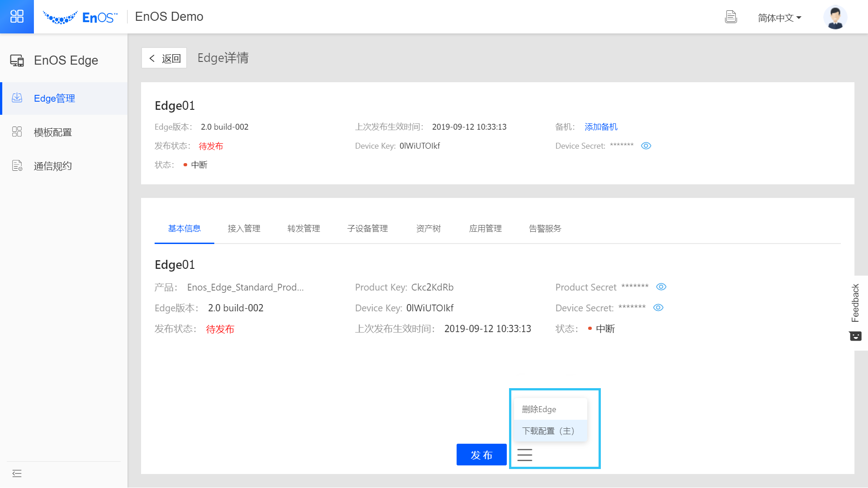Image resolution: width=868 pixels, height=488 pixels.
Task: Click the Edge管理 inbox icon
Action: tap(17, 98)
